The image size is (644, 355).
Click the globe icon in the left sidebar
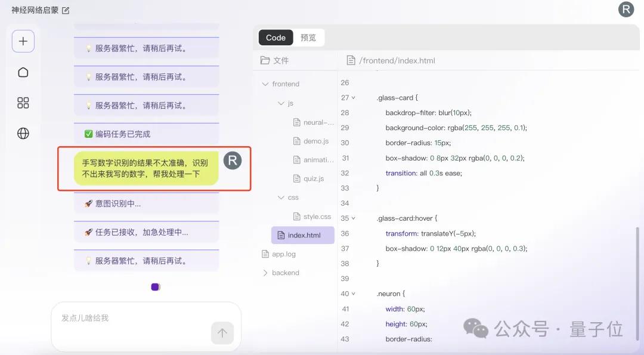[23, 133]
